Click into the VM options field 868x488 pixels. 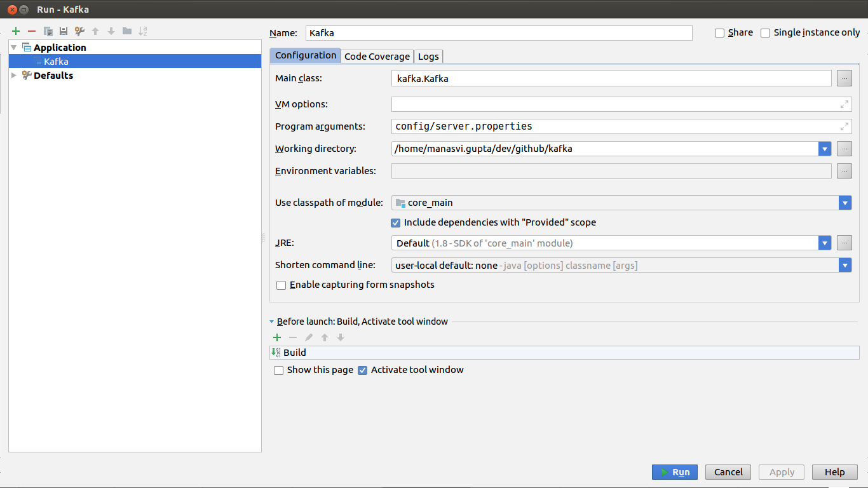pos(621,104)
